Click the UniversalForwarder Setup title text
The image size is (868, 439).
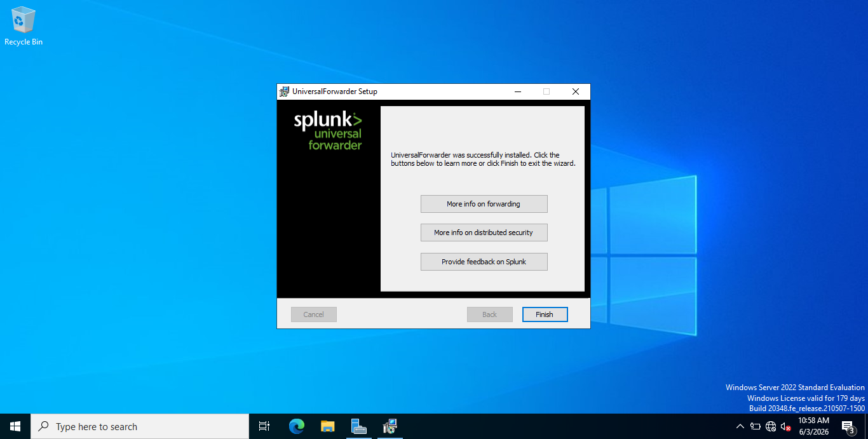click(x=335, y=91)
